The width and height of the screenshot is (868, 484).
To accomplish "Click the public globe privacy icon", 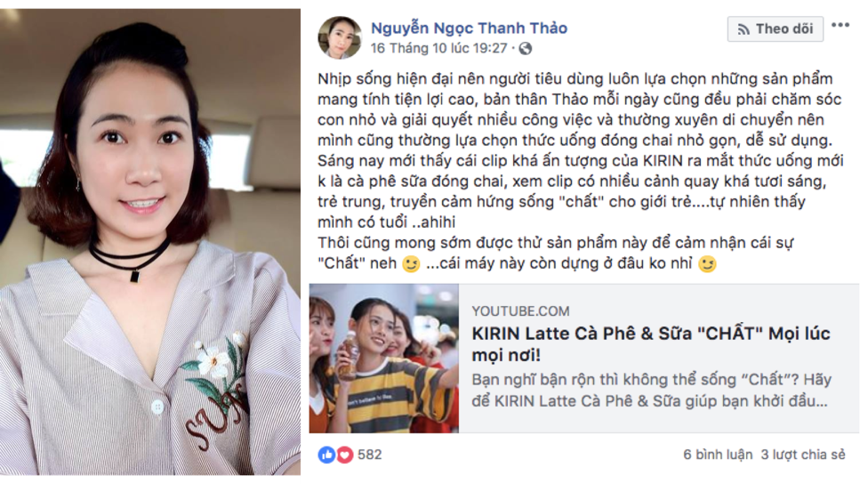I will pos(526,48).
